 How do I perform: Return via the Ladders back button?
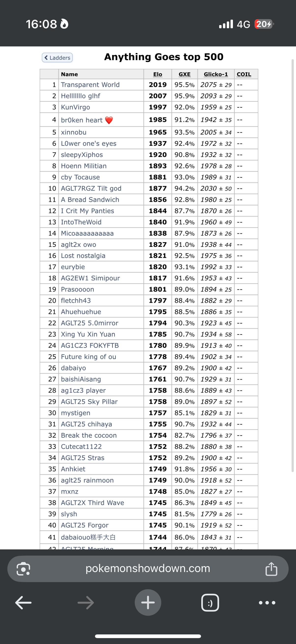[57, 57]
